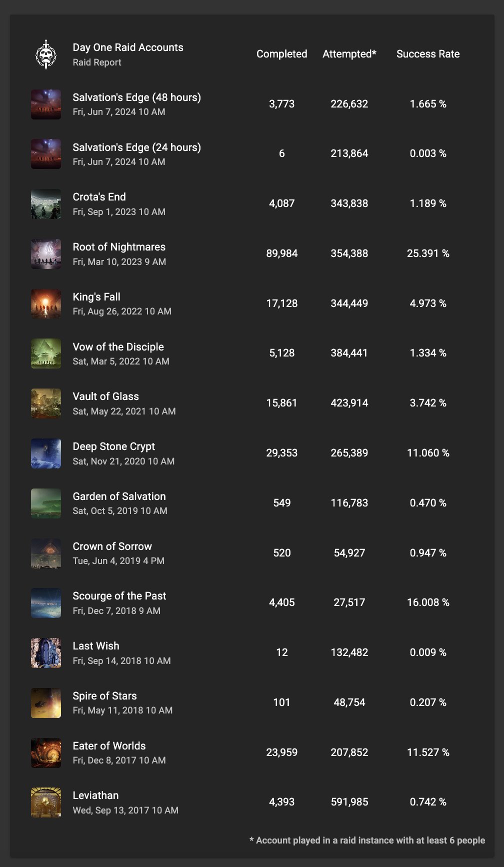Select the Attempted column header
Viewport: 504px width, 867px height.
click(x=349, y=54)
